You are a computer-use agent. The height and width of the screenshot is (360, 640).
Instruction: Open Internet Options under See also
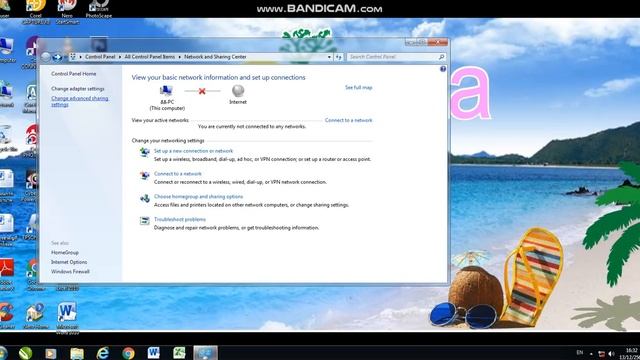pos(69,262)
